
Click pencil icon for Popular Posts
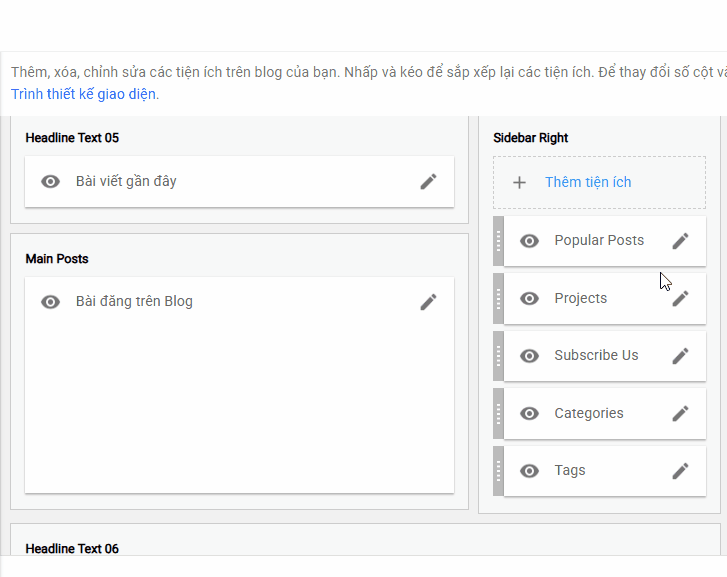point(680,241)
